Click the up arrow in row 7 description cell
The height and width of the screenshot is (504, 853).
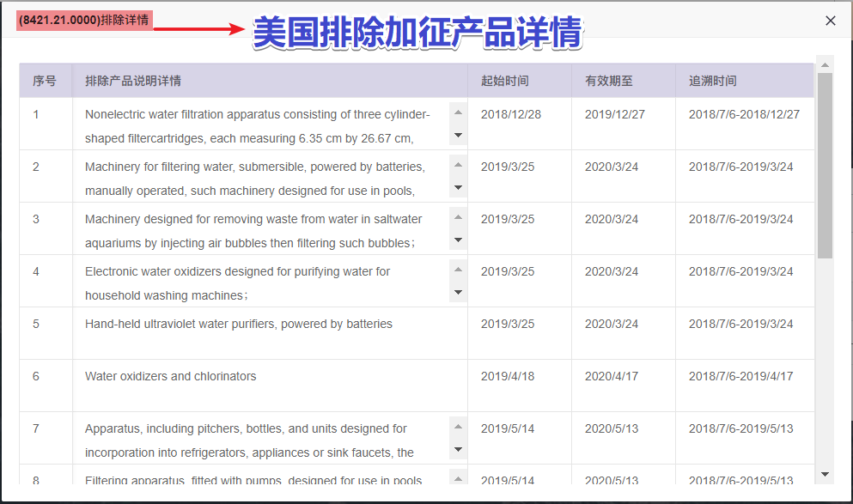458,426
